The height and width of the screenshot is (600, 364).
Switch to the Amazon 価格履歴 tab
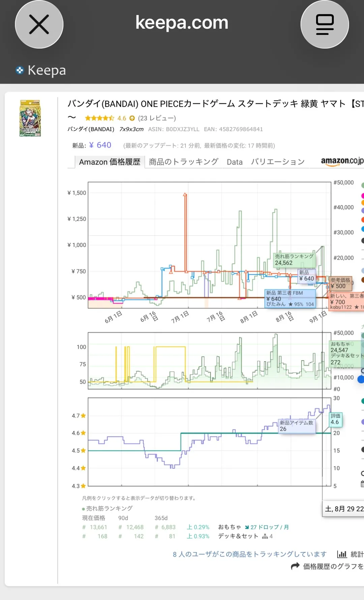tap(110, 162)
